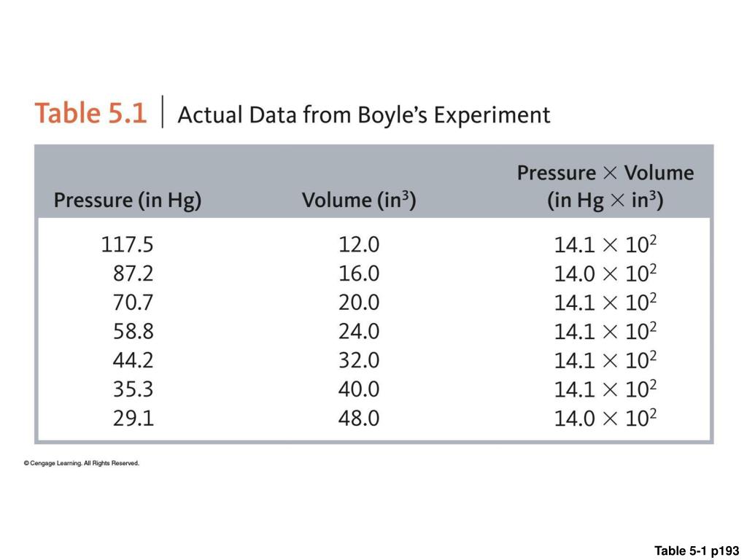Click the pressure value 70.7
This screenshot has height=560, width=747.
(133, 303)
